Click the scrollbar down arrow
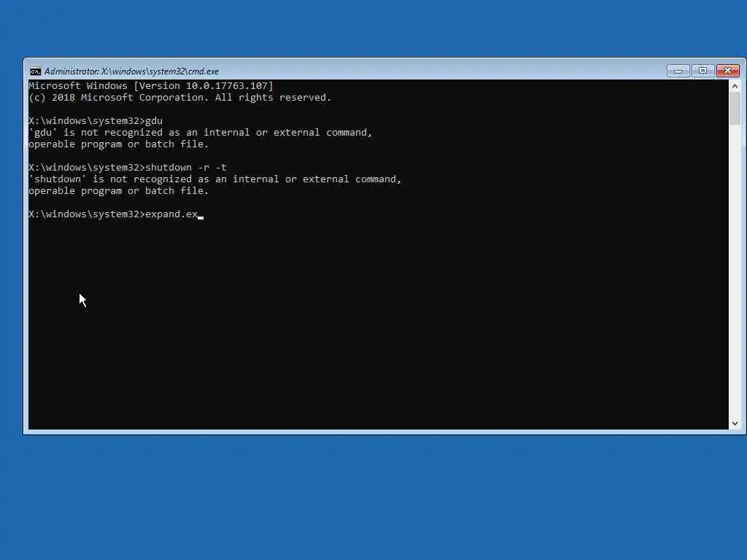 coord(735,424)
